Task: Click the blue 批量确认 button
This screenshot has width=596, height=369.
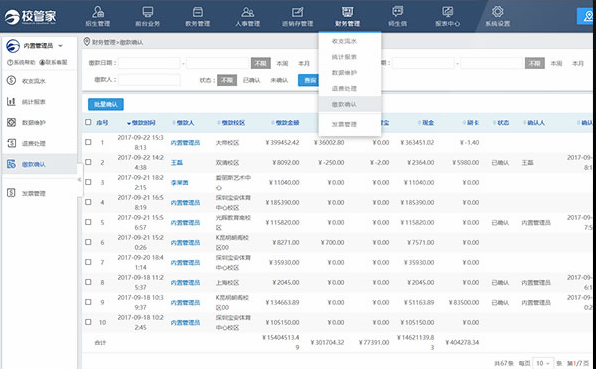Action: [106, 104]
